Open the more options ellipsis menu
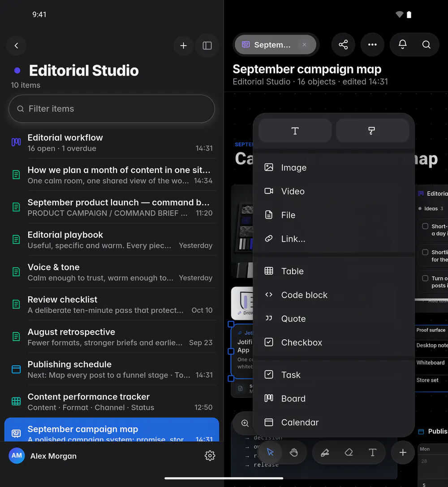This screenshot has height=487, width=448. [x=372, y=44]
